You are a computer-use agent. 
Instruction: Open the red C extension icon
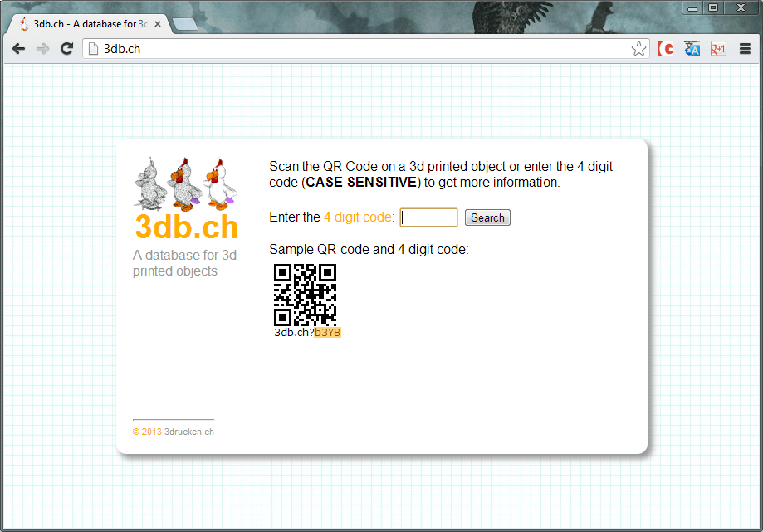pos(665,49)
